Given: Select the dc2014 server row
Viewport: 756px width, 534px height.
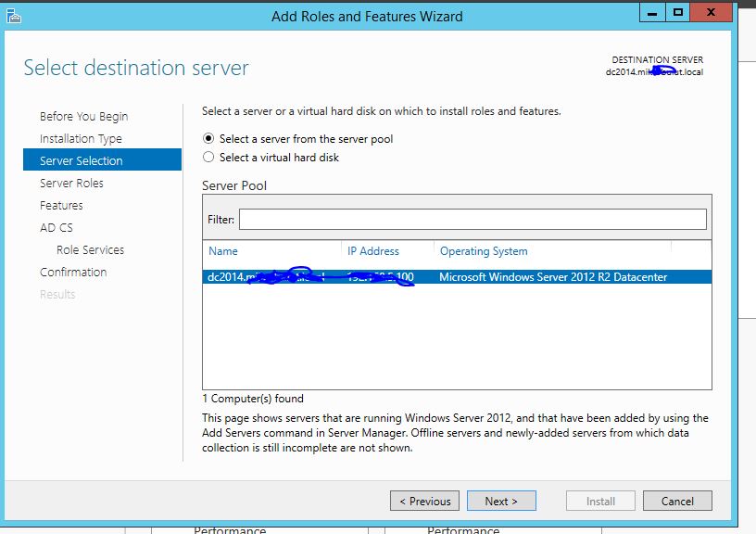Looking at the screenshot, I should (x=457, y=277).
